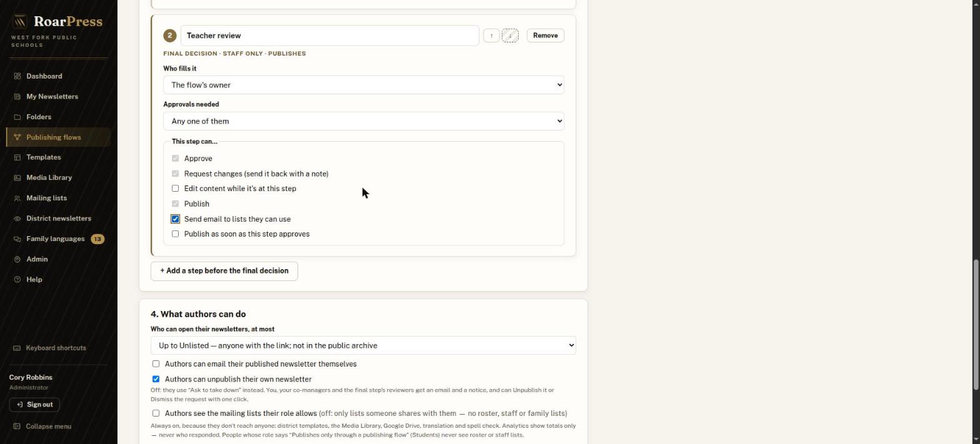This screenshot has height=444, width=980.
Task: Click the RoarPress logo icon
Action: tap(20, 22)
